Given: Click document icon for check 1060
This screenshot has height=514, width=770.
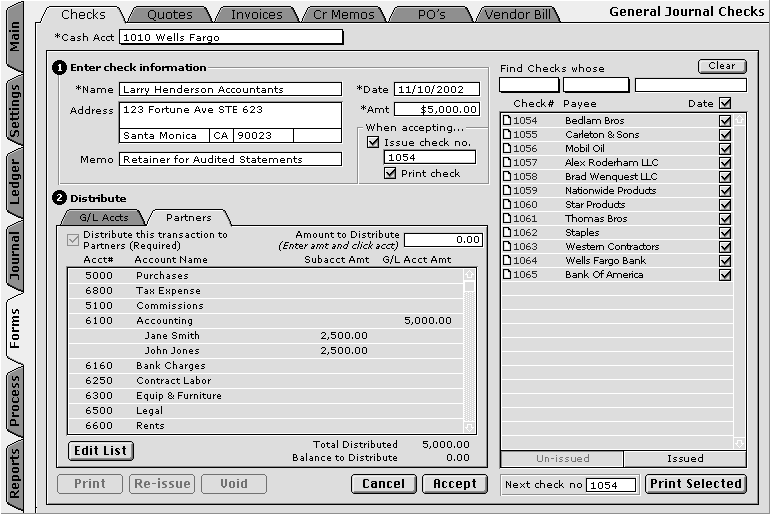Looking at the screenshot, I should (507, 204).
